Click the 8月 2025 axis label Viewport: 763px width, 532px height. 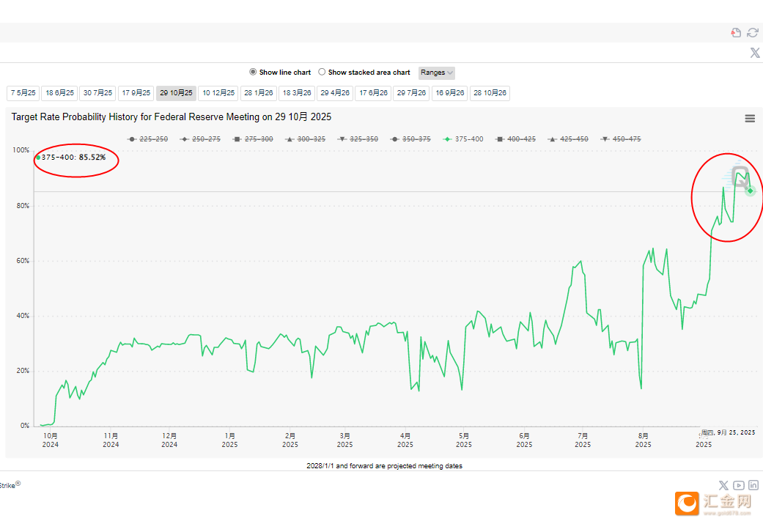[643, 440]
